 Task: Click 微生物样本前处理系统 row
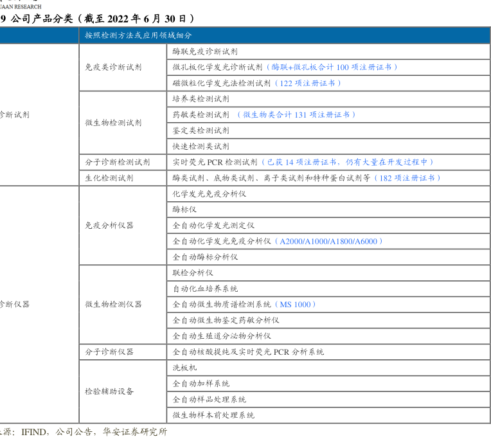[328, 415]
